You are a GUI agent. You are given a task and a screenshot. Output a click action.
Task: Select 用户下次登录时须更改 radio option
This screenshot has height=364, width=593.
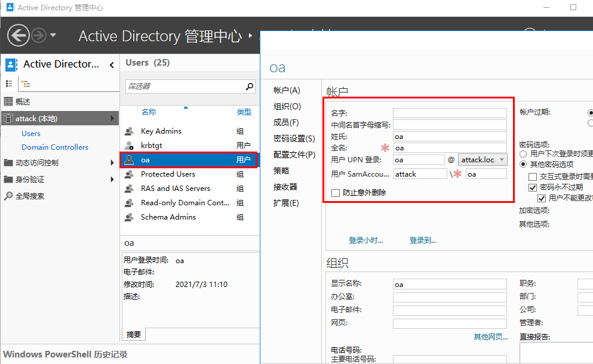tap(523, 154)
